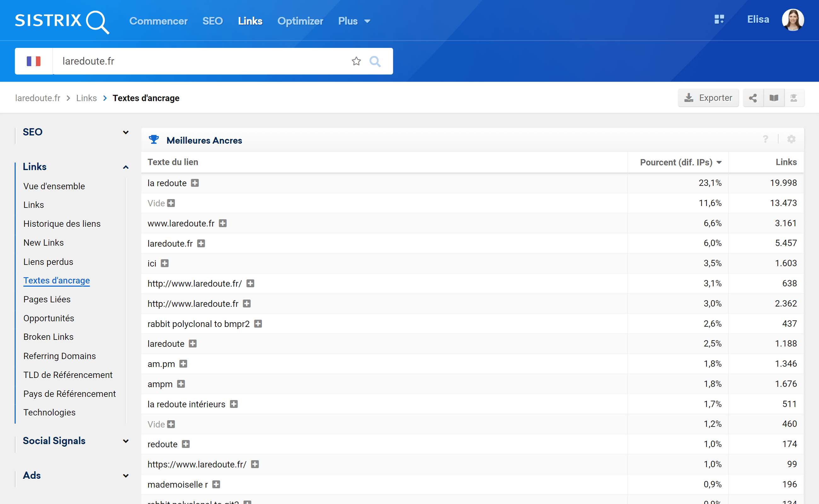819x504 pixels.
Task: Open Pays de Référencement
Action: click(70, 394)
